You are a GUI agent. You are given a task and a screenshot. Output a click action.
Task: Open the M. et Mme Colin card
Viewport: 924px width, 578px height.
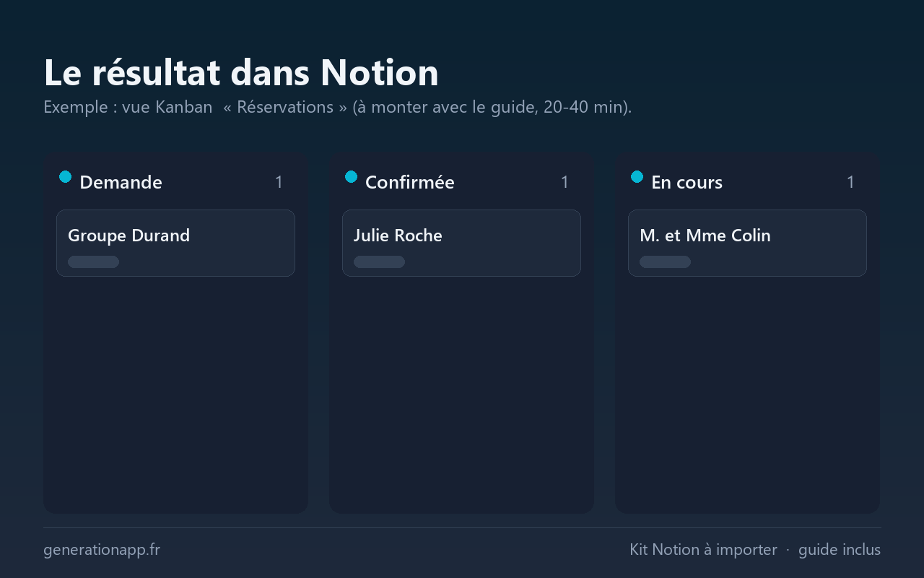pos(747,243)
